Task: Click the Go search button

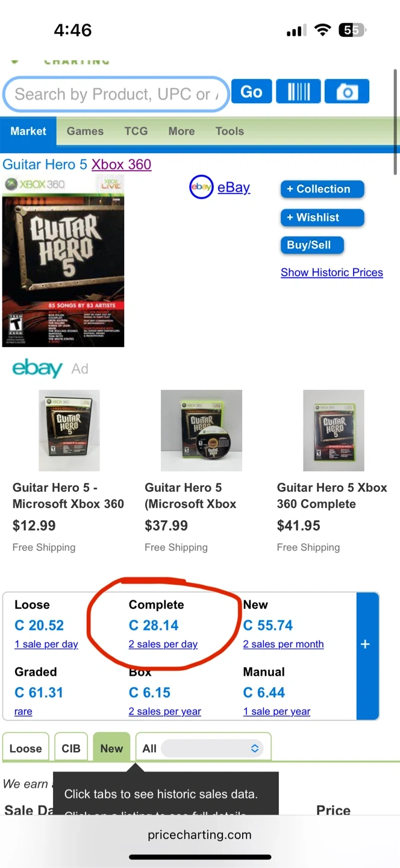Action: (x=251, y=92)
